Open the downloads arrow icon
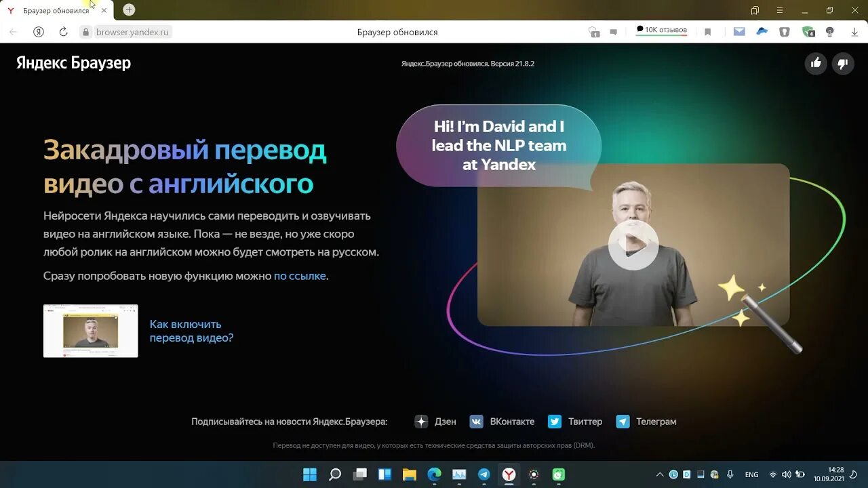This screenshot has height=488, width=868. click(854, 32)
